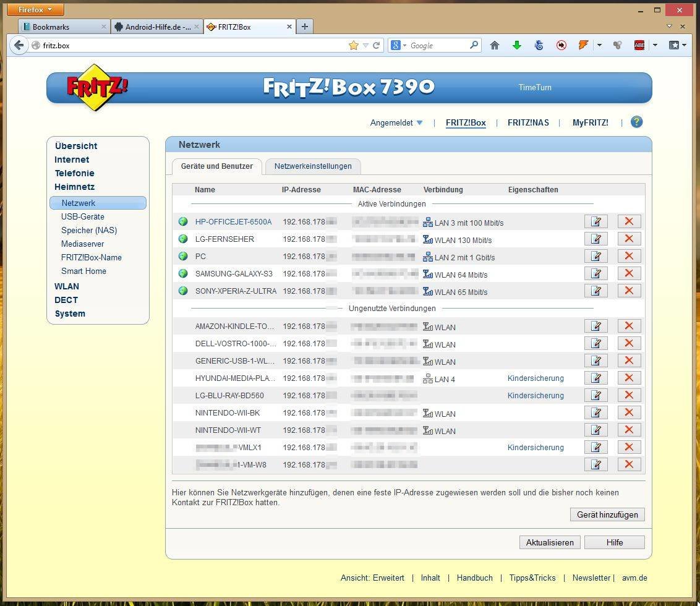Click the Gerät hinzufügen button
The height and width of the screenshot is (606, 700).
(607, 514)
